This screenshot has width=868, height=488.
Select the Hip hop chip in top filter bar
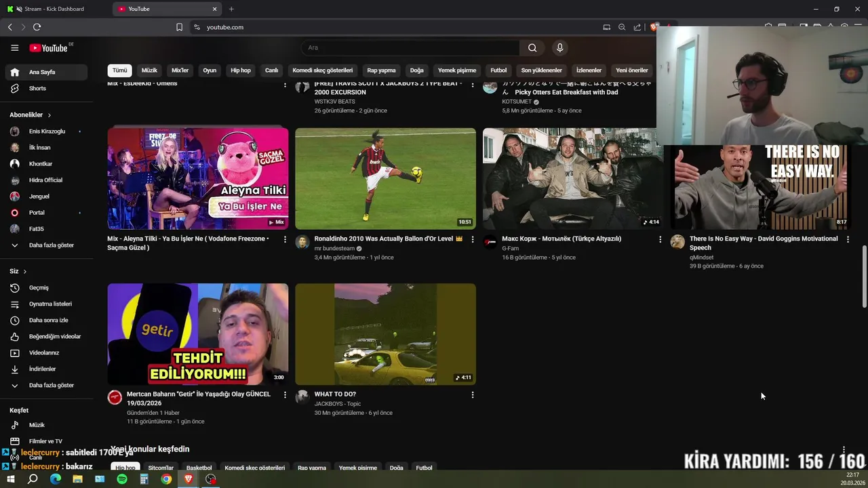[x=241, y=70]
